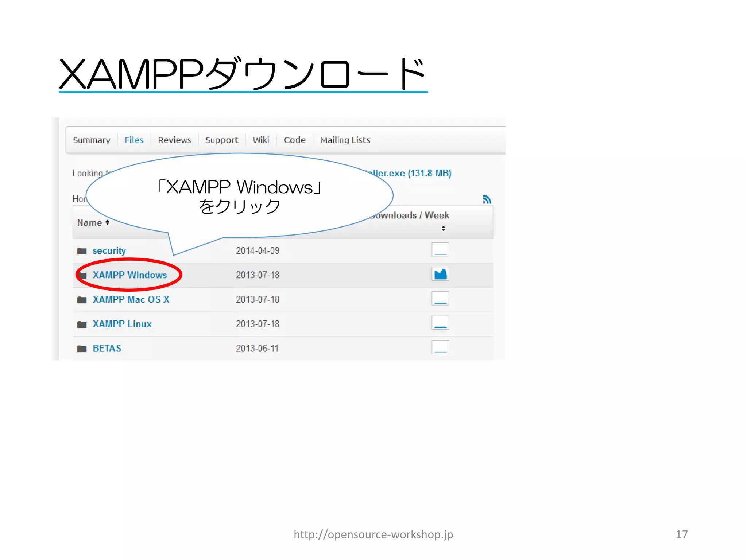This screenshot has height=560, width=747.
Task: Click the Downloads / Week column header
Action: click(410, 215)
